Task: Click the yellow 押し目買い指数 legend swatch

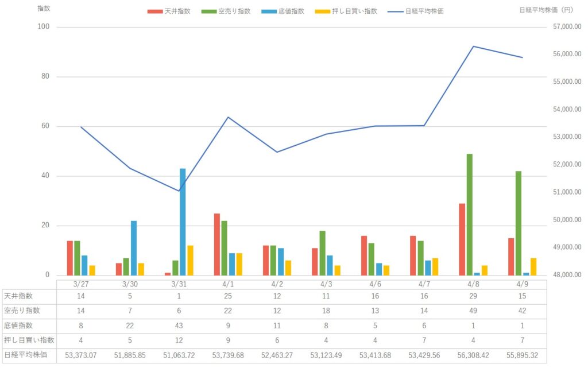Action: coord(322,11)
